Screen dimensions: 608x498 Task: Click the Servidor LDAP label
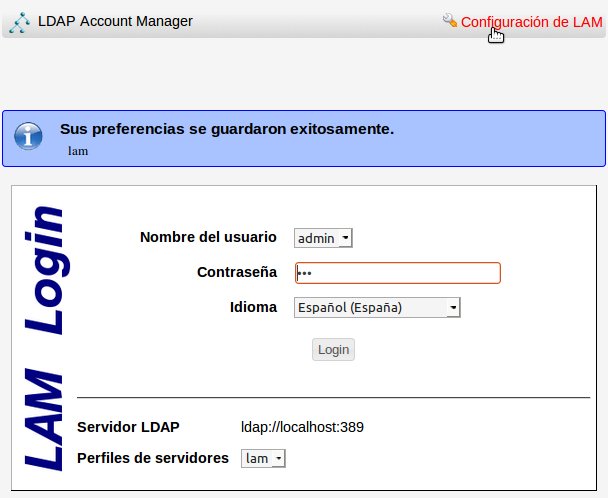(128, 427)
